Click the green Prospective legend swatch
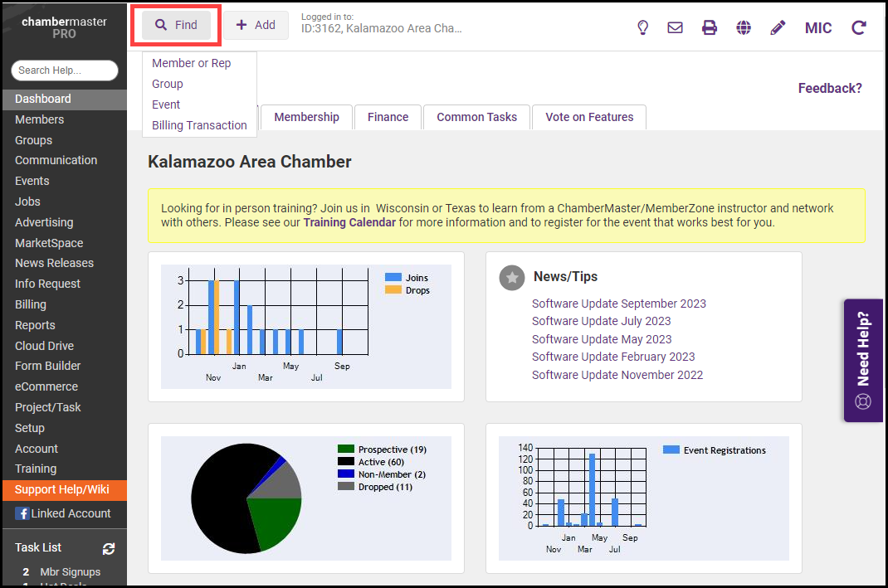The height and width of the screenshot is (588, 888). pyautogui.click(x=346, y=450)
